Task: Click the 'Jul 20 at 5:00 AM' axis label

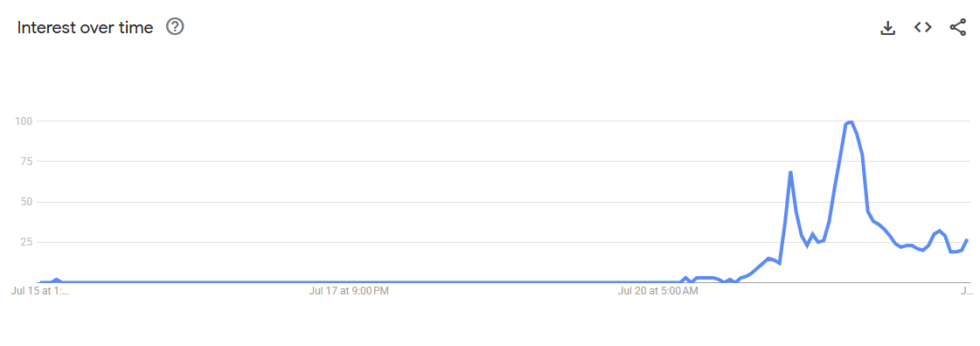Action: [x=658, y=291]
